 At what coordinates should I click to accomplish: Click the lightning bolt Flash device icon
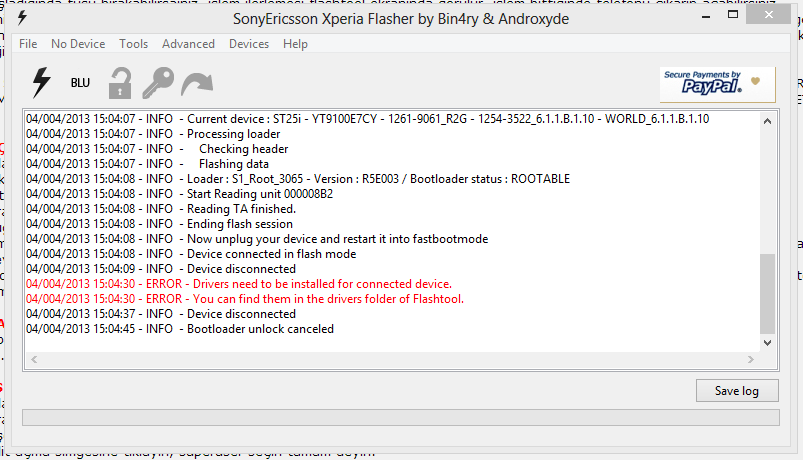pos(41,82)
